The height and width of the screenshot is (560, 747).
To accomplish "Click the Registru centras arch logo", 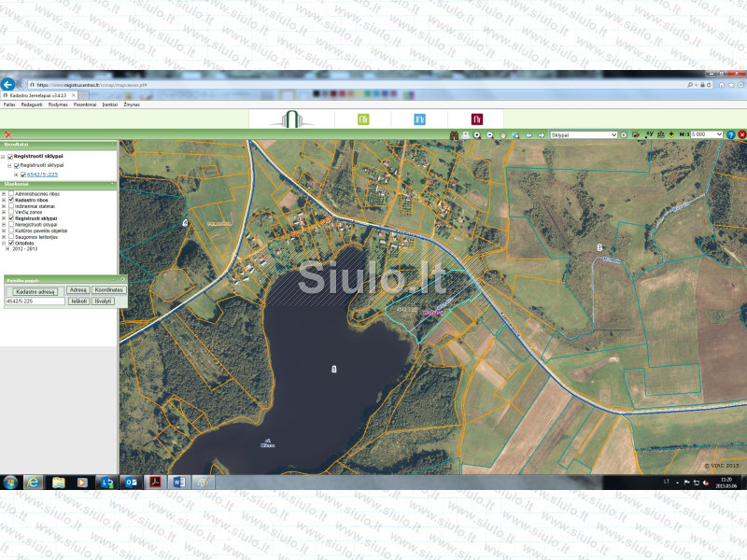I will pos(292,119).
